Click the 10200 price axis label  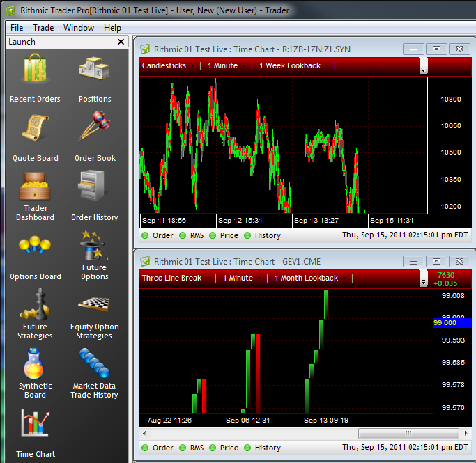[x=451, y=207]
